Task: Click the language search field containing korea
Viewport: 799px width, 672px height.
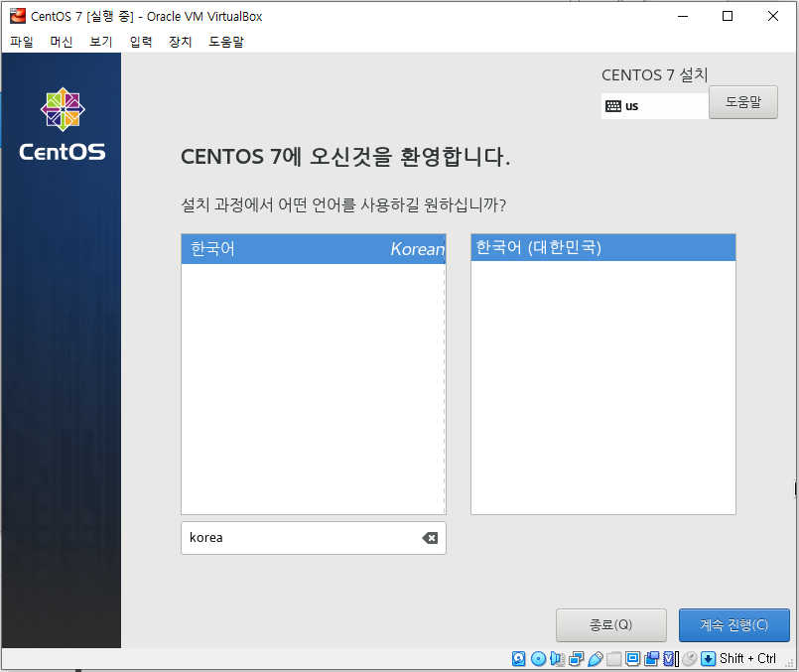Action: coord(314,538)
